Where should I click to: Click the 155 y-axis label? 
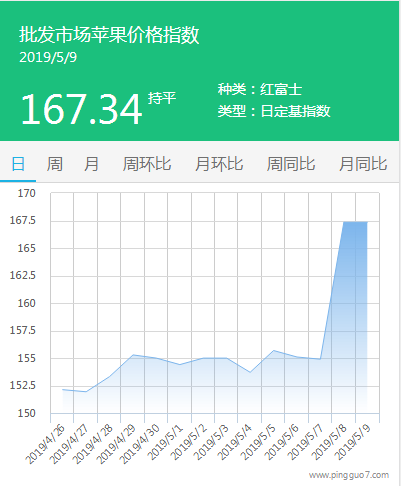26,358
